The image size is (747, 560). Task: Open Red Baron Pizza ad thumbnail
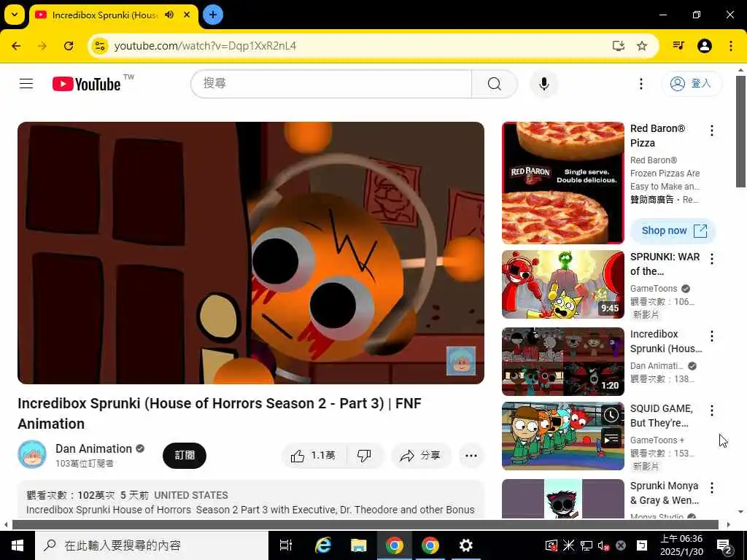point(562,183)
